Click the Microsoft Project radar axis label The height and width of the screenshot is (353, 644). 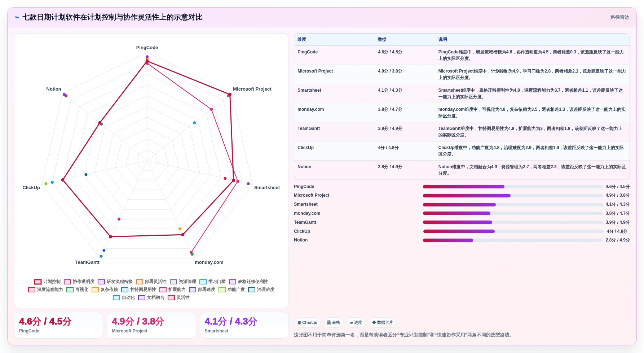252,89
